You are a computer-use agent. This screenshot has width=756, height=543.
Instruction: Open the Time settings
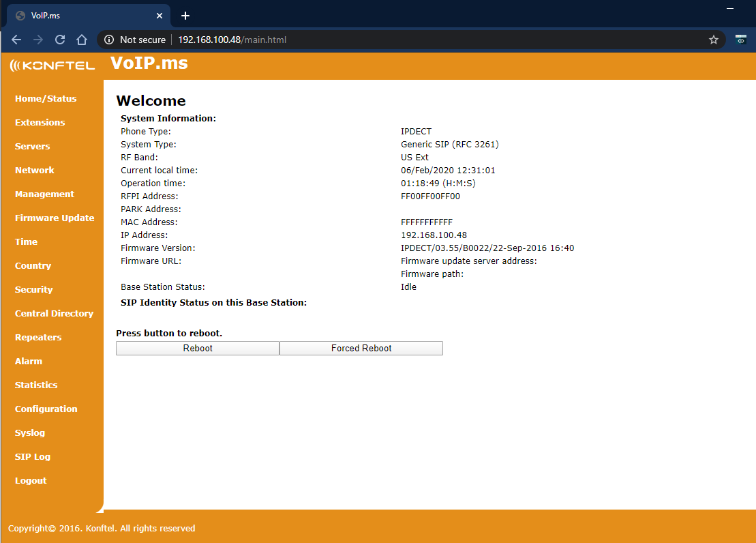[x=26, y=241]
